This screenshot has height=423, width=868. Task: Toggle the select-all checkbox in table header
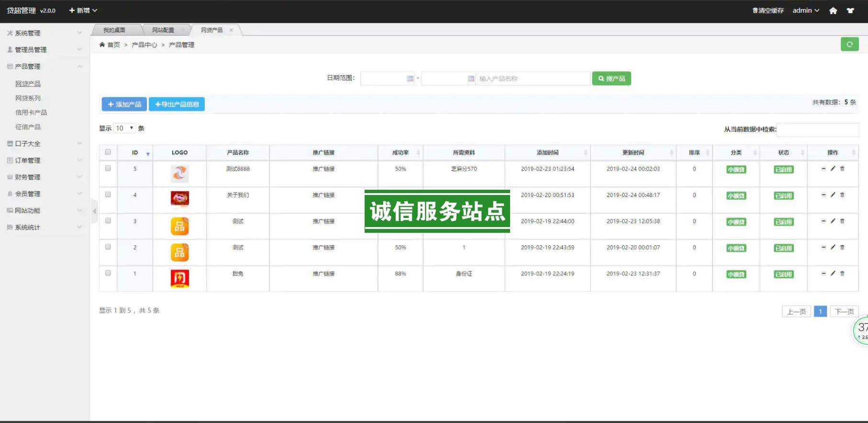(x=108, y=152)
